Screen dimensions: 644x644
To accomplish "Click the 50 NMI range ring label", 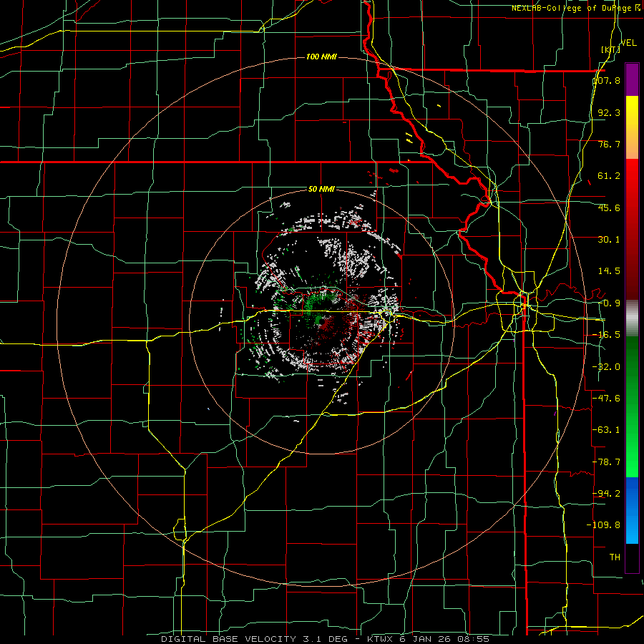I will (x=321, y=190).
